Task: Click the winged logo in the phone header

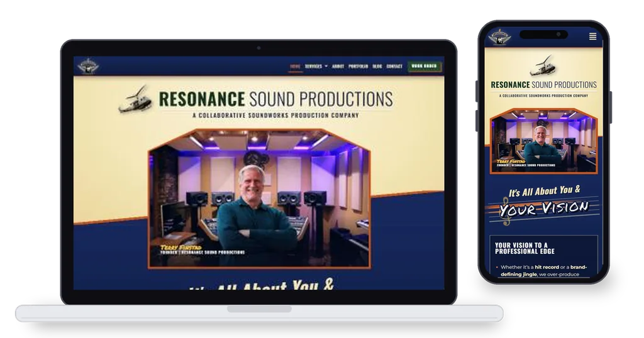Action: [499, 37]
